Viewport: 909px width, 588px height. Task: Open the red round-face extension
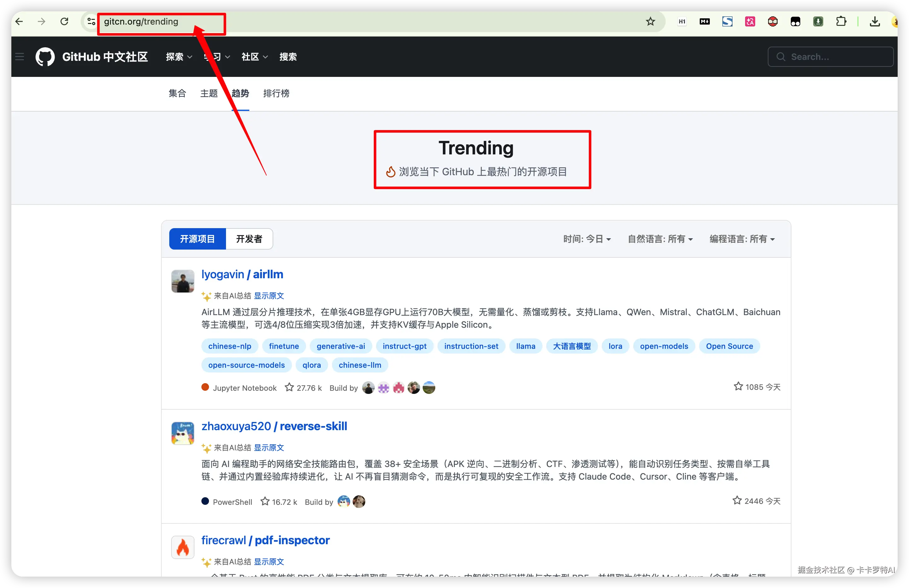click(x=773, y=22)
